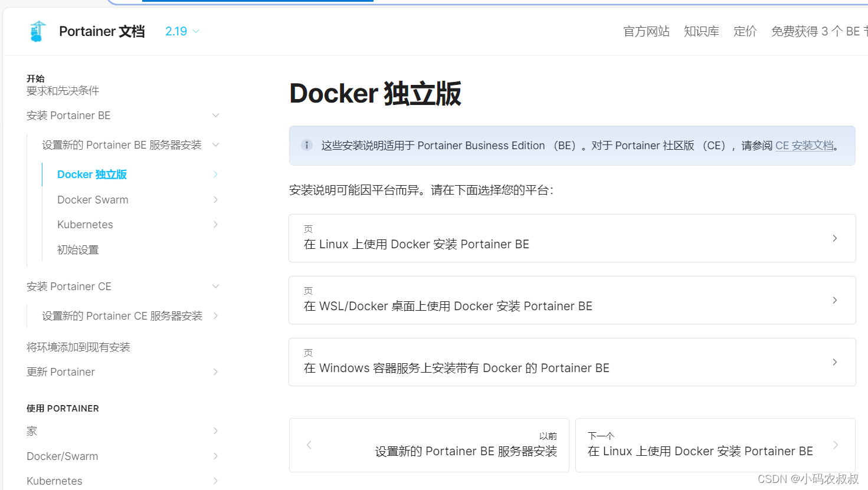The image size is (868, 490).
Task: Go to previous page 设置新的 Portainer BE 服务器安装
Action: click(x=429, y=445)
